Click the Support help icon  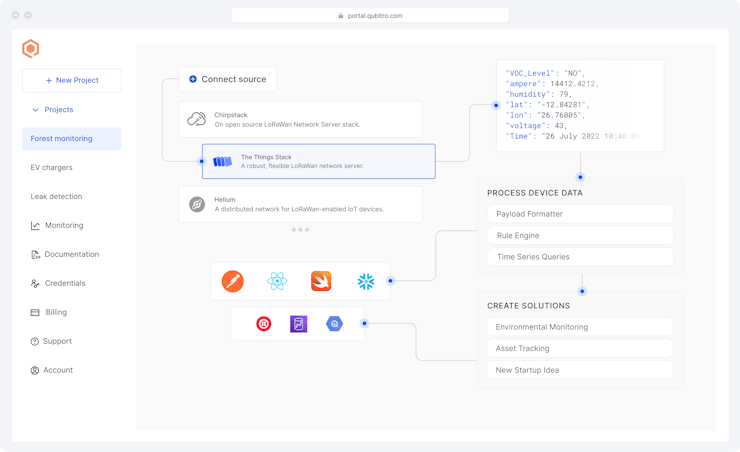34,341
